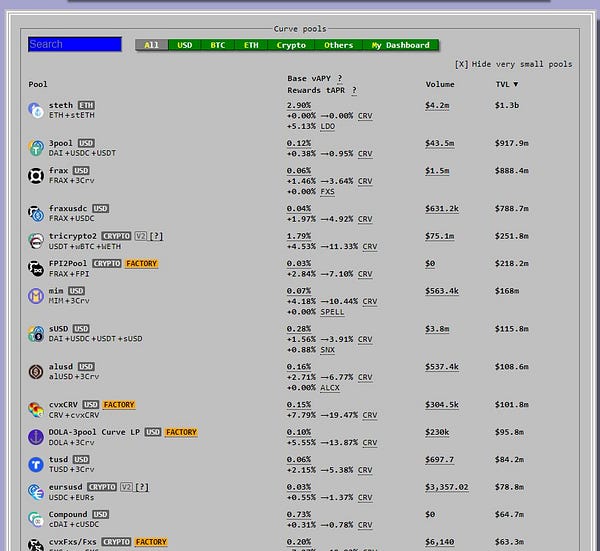600x551 pixels.
Task: Click the 3pool token icon
Action: (x=36, y=148)
